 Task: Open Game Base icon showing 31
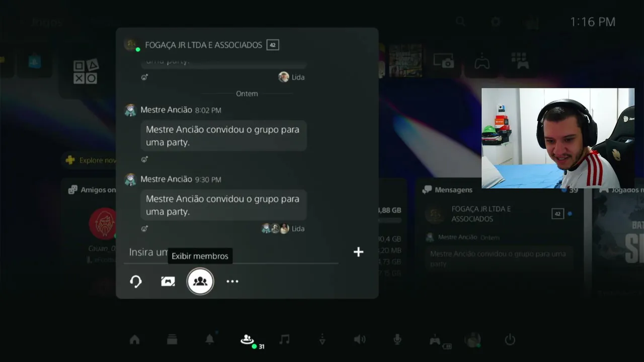tap(248, 340)
